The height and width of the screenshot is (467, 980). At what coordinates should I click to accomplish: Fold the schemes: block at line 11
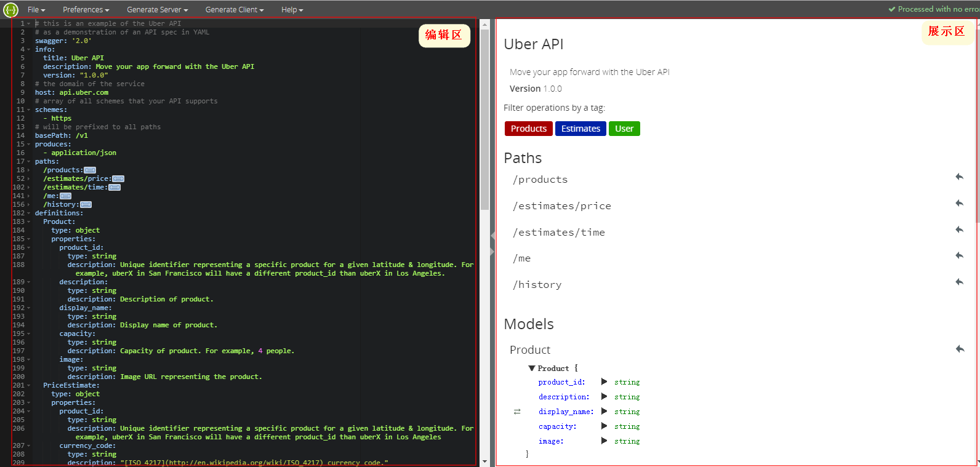(x=28, y=110)
